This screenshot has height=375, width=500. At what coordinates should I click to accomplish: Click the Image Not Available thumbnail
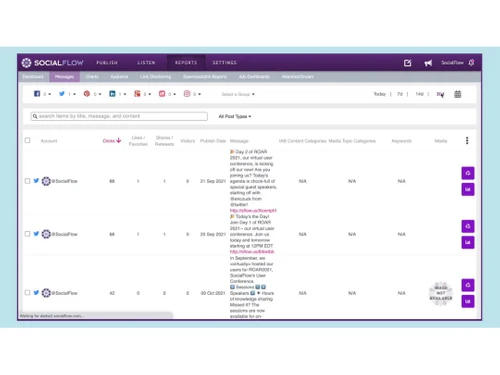point(441,293)
